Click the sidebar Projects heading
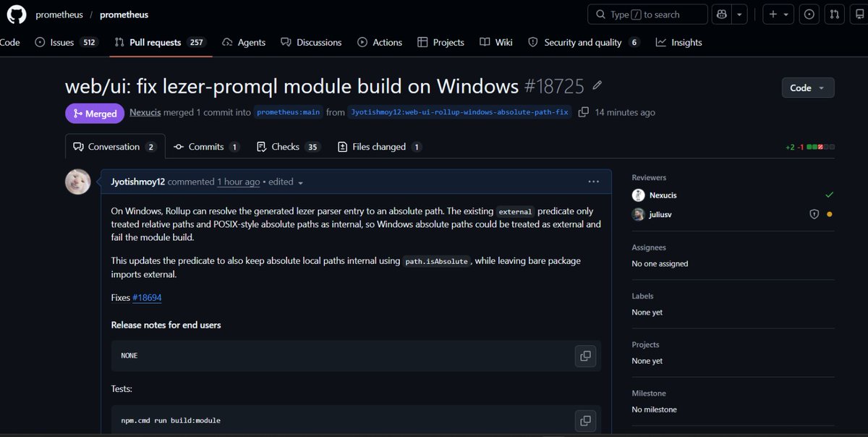 (645, 344)
